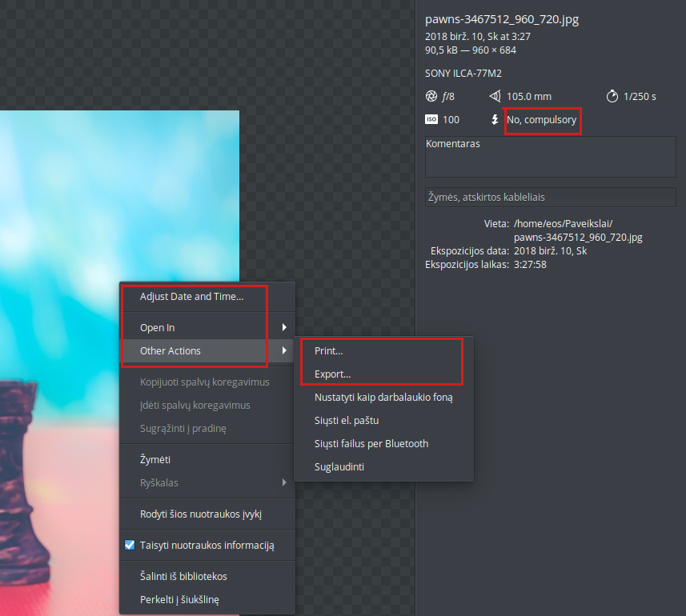686x616 pixels.
Task: Click the Ekspozicijos data value 2018 birž. 10, Sk
Action: pyautogui.click(x=551, y=250)
